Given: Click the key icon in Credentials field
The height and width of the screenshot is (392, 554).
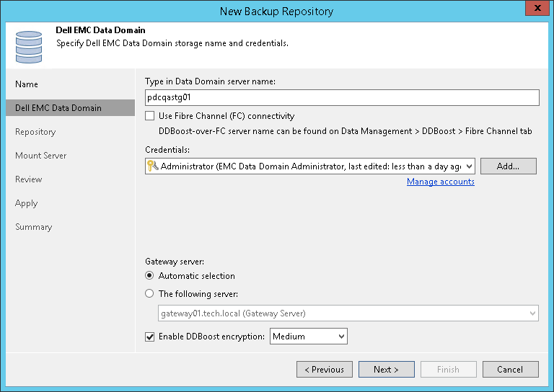Looking at the screenshot, I should (x=152, y=166).
